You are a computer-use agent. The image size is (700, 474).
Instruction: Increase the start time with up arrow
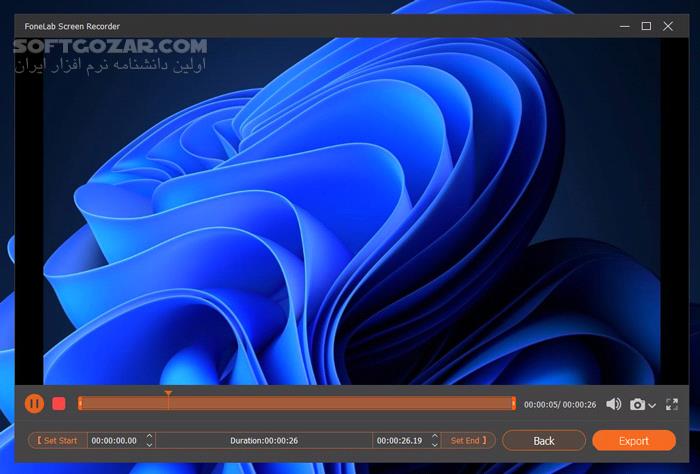[x=150, y=436]
